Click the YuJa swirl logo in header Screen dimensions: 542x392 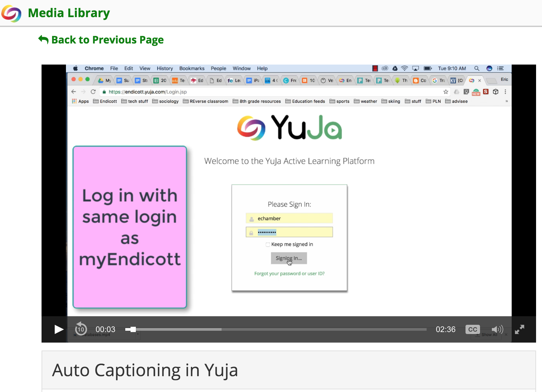tap(11, 14)
